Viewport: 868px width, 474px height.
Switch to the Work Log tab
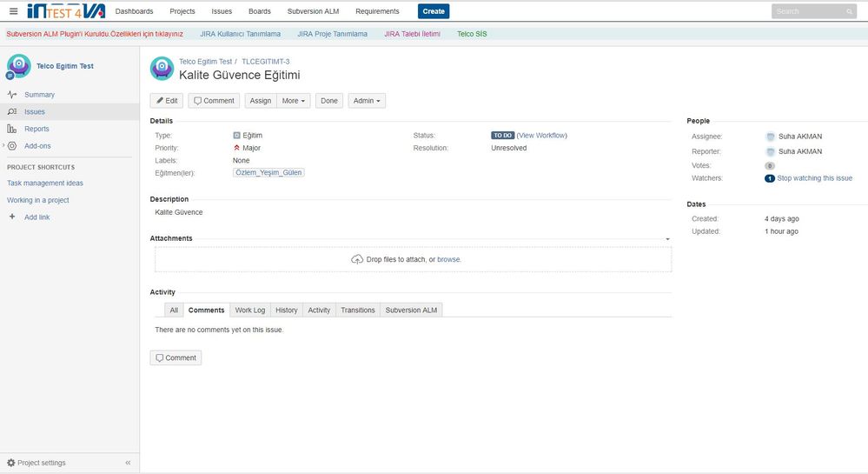tap(250, 310)
